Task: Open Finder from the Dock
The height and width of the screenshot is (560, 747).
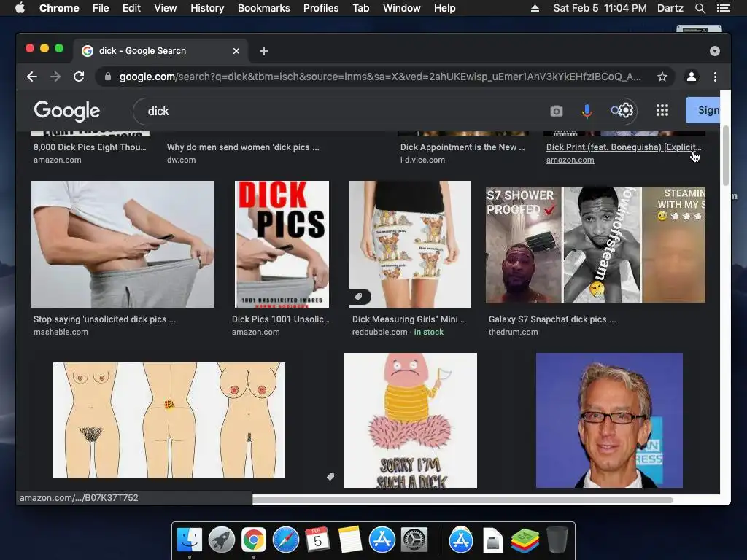Action: tap(190, 540)
